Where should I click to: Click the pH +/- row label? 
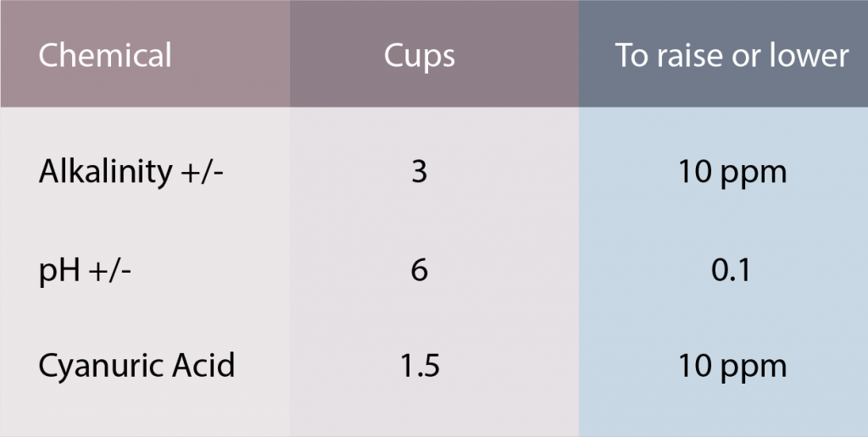pos(82,270)
